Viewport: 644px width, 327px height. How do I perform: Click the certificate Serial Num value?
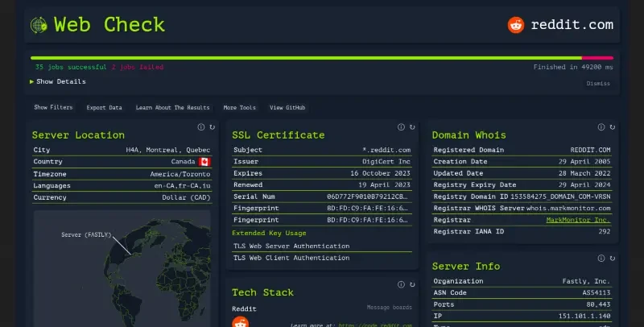point(368,197)
